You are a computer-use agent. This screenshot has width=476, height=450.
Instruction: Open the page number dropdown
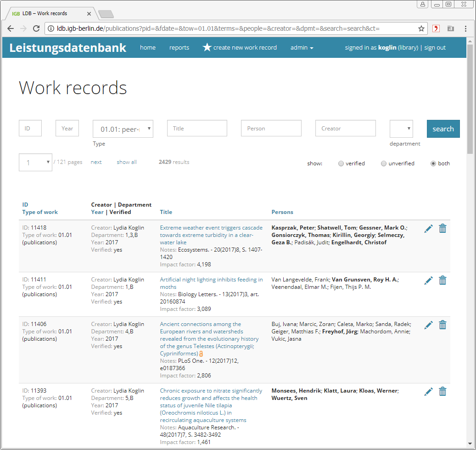[35, 163]
